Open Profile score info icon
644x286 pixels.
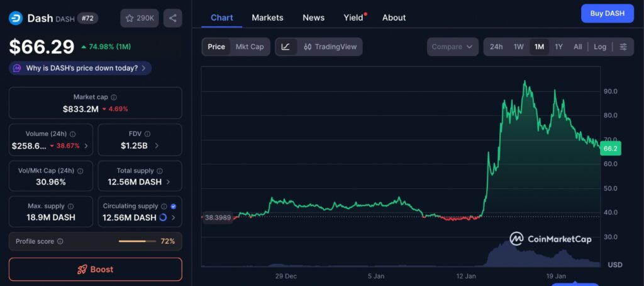(x=60, y=241)
